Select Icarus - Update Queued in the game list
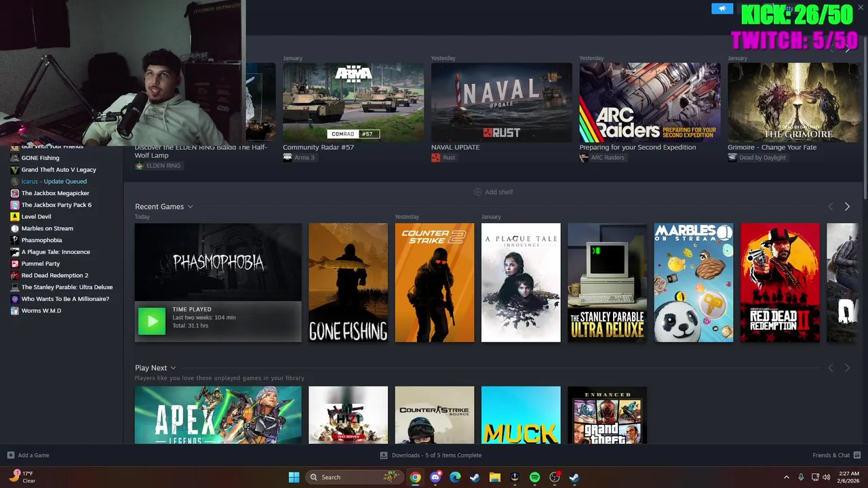The image size is (868, 488). coord(54,182)
